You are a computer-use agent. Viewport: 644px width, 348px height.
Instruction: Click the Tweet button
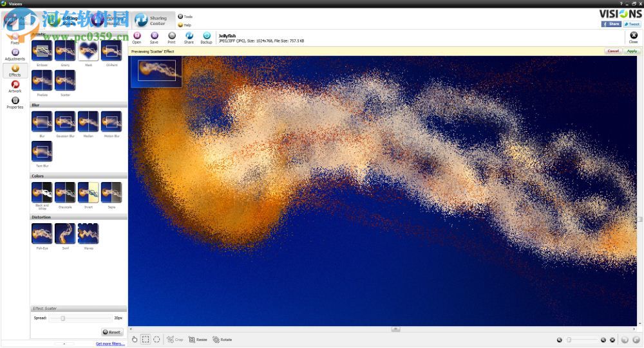(632, 24)
